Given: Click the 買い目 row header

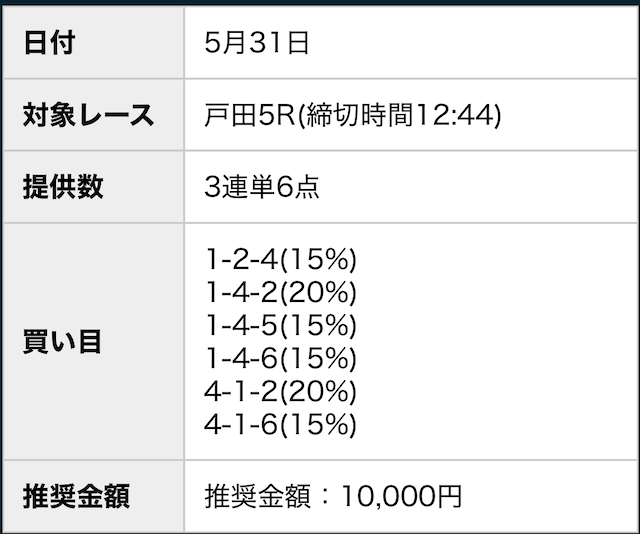Looking at the screenshot, I should click(62, 341).
